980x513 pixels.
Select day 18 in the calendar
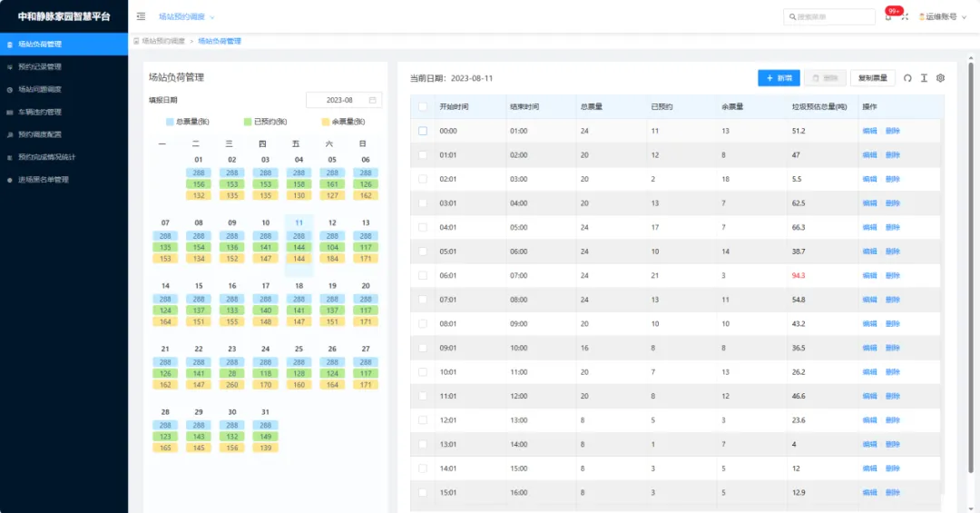click(x=299, y=285)
